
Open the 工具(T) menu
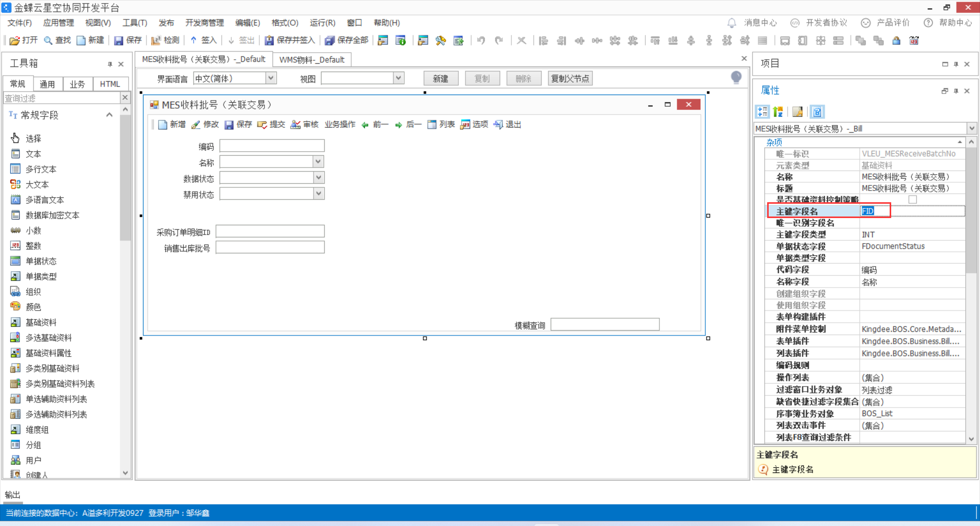(x=135, y=22)
